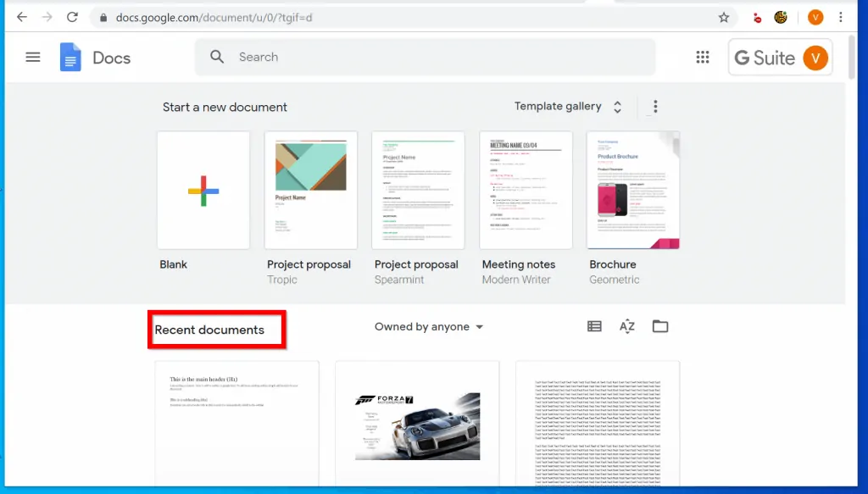Open the Google apps grid launcher
The width and height of the screenshot is (868, 494).
pyautogui.click(x=702, y=57)
